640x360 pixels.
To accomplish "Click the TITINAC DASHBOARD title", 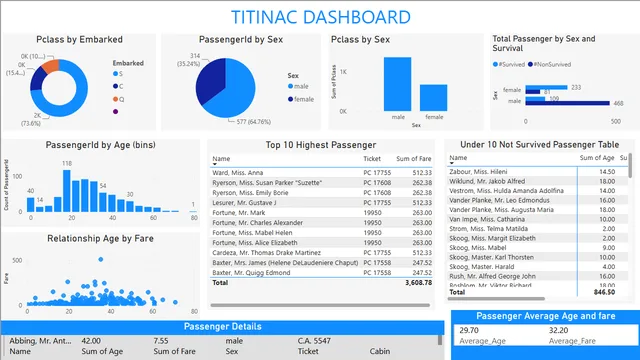I will 321,17.
